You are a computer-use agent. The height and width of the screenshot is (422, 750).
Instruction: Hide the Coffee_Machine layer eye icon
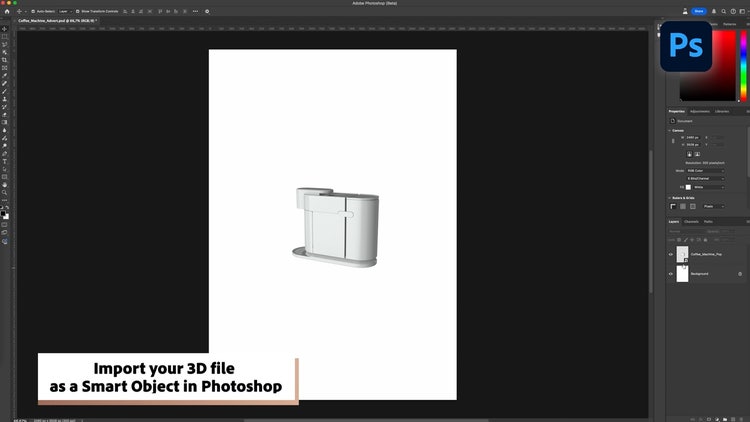[x=671, y=255]
